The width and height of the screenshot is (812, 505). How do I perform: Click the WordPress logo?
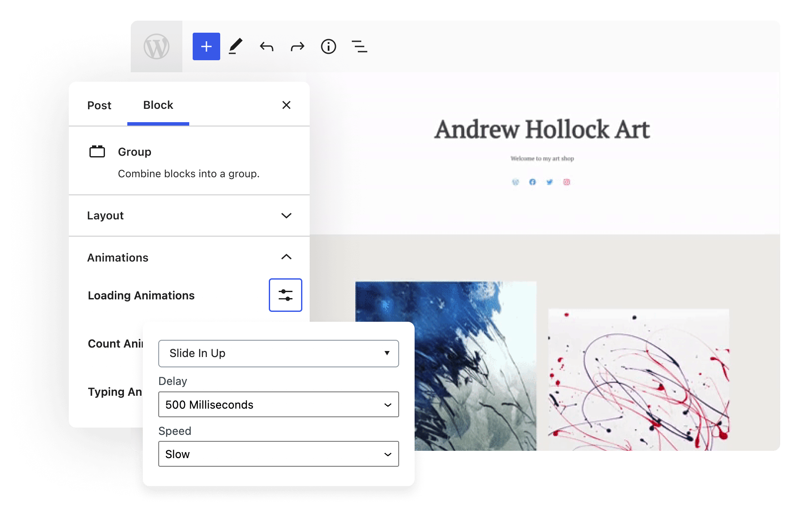157,46
